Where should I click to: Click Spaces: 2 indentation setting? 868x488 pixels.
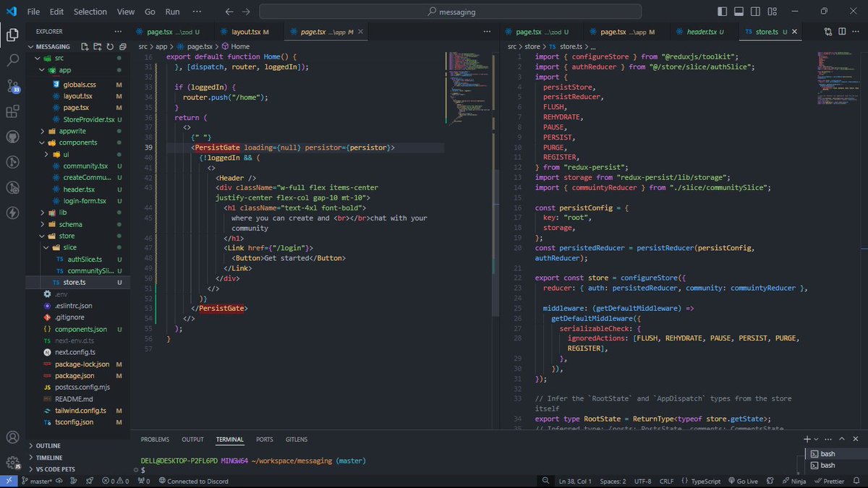click(613, 481)
